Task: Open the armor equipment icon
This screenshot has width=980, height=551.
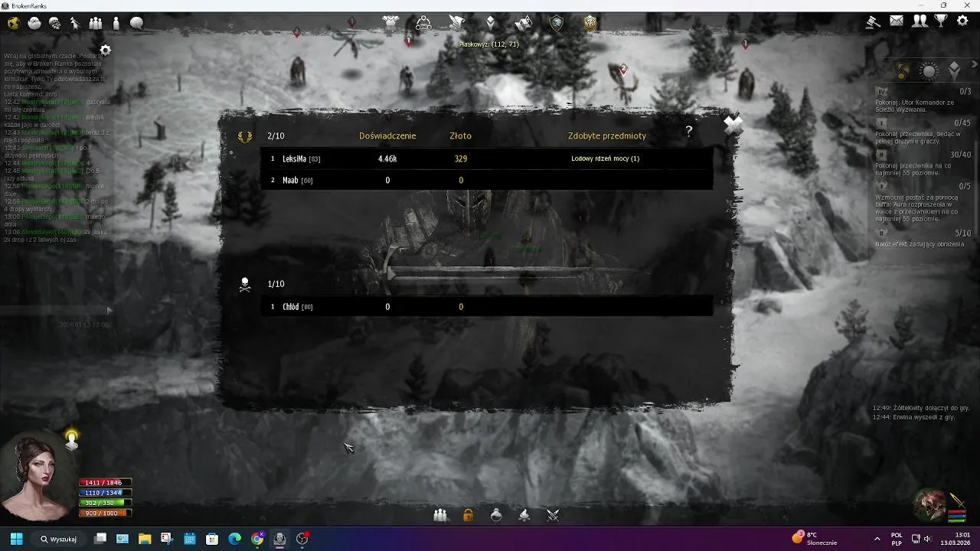Action: [x=390, y=23]
